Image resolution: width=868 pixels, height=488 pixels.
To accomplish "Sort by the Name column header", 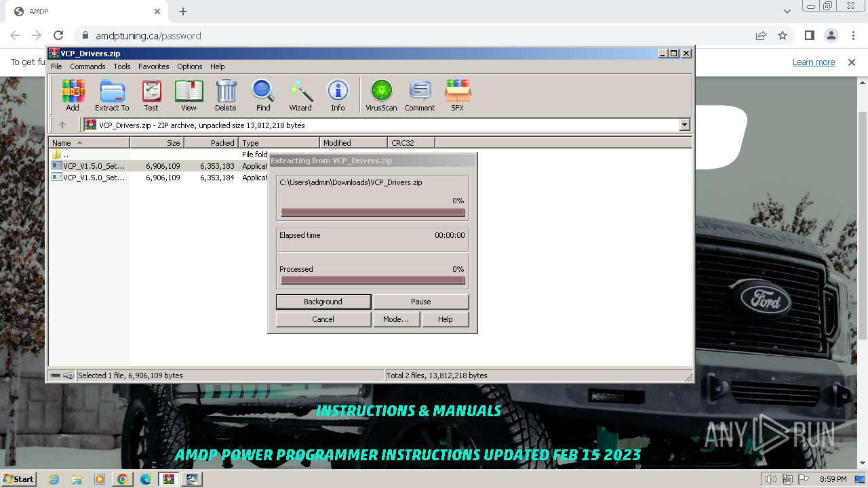I will click(x=90, y=142).
